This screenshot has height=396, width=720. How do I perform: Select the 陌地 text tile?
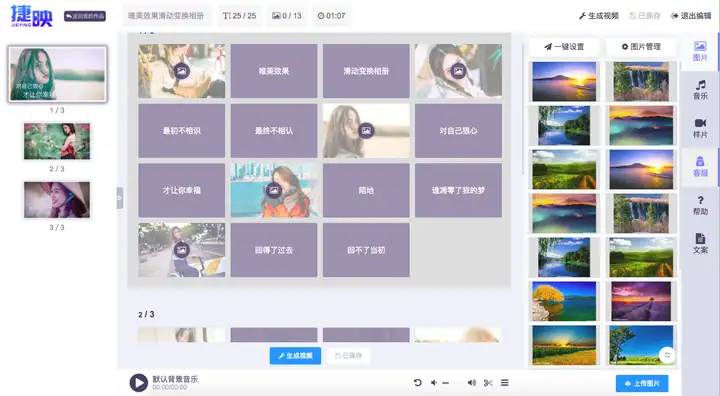point(366,190)
